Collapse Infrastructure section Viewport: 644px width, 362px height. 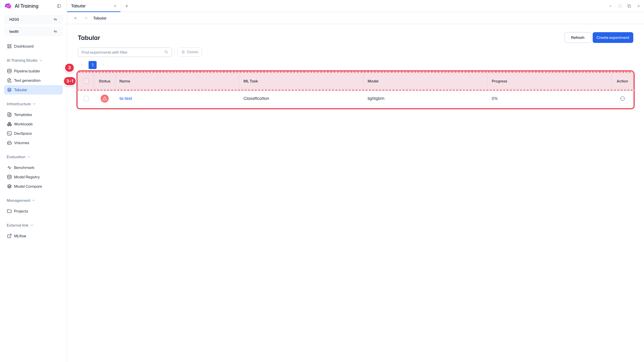pyautogui.click(x=21, y=104)
